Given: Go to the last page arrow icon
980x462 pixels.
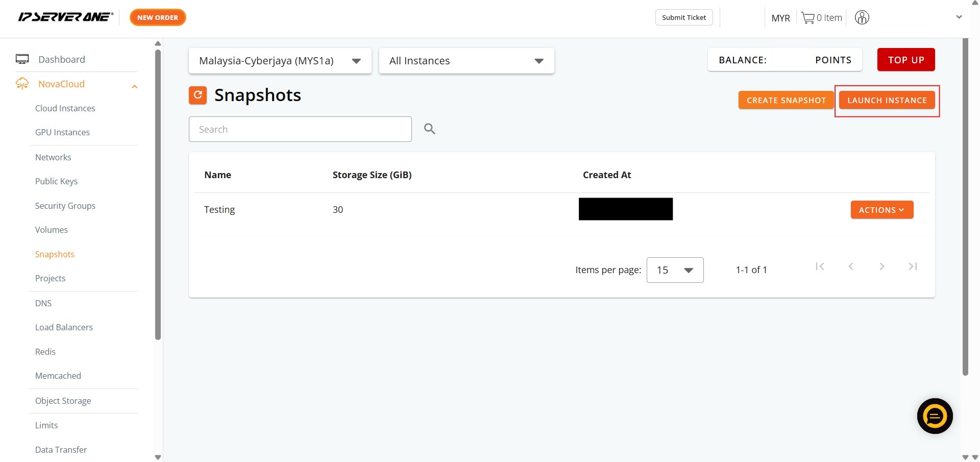Looking at the screenshot, I should (x=913, y=266).
